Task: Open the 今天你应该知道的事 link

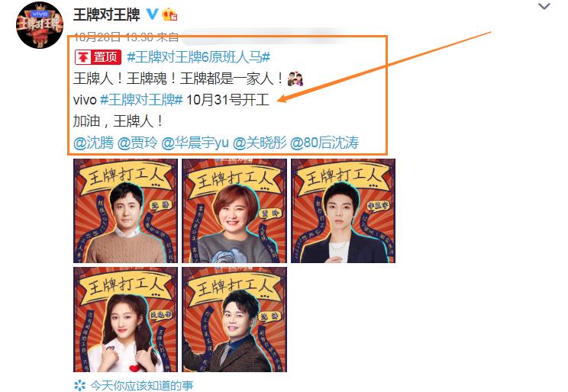Action: (141, 385)
